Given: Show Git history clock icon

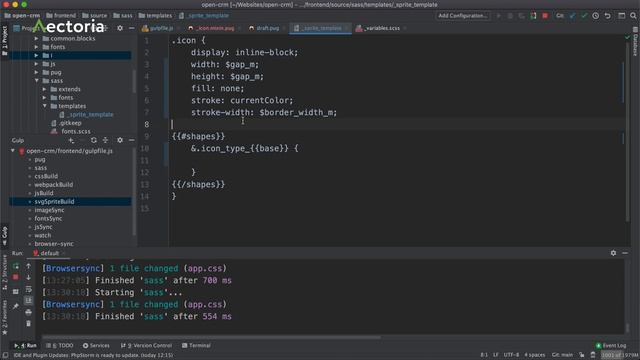Looking at the screenshot, I should (596, 16).
